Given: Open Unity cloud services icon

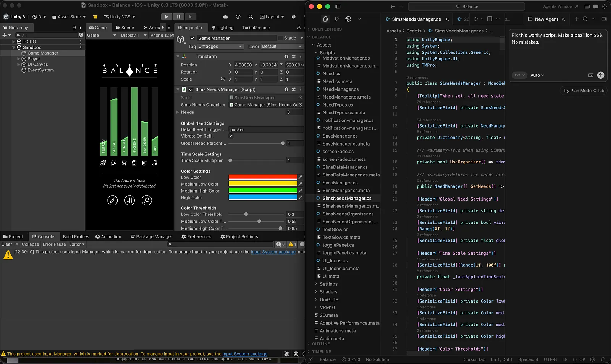Looking at the screenshot, I should [x=225, y=17].
